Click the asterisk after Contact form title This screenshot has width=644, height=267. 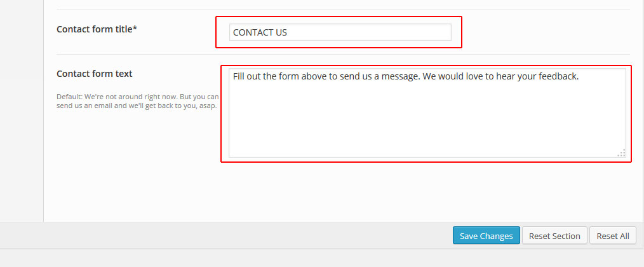pos(135,29)
